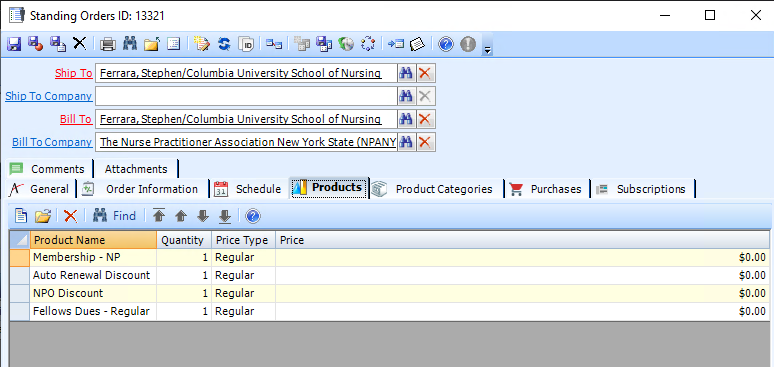The width and height of the screenshot is (774, 367).
Task: Select the Auto Renewal Discount row
Action: click(x=389, y=275)
